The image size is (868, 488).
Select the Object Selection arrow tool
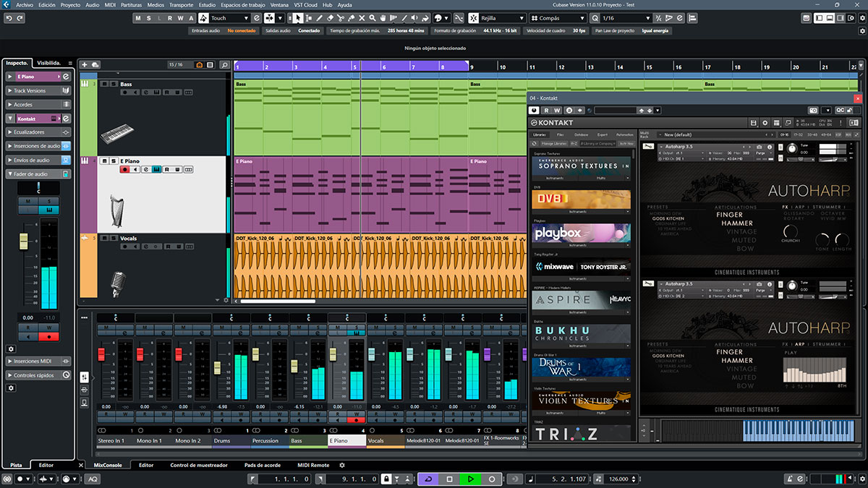299,18
